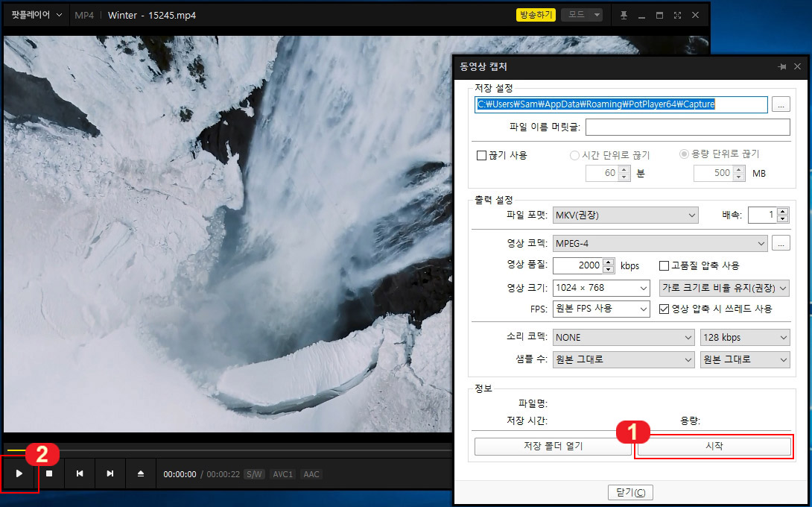812x507 pixels.
Task: Enable the 끊기 사용 checkbox
Action: click(480, 154)
